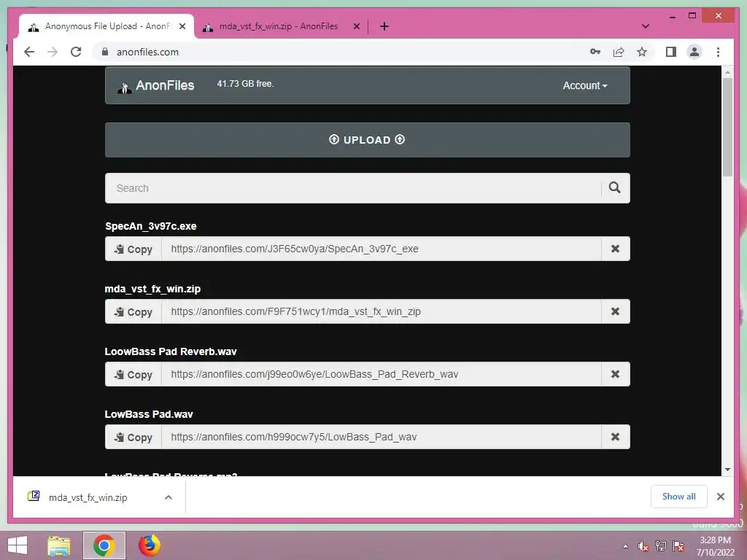Click the AnonFiles brand name link
747x560 pixels.
click(x=165, y=86)
